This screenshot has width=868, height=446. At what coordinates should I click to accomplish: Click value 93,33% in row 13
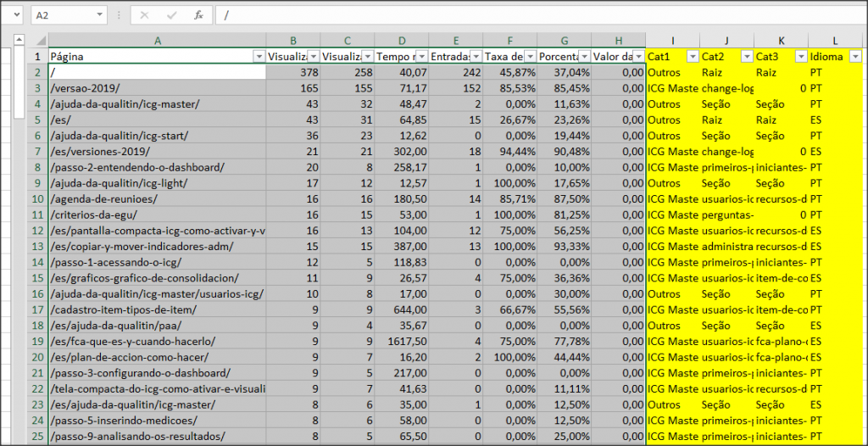[564, 246]
